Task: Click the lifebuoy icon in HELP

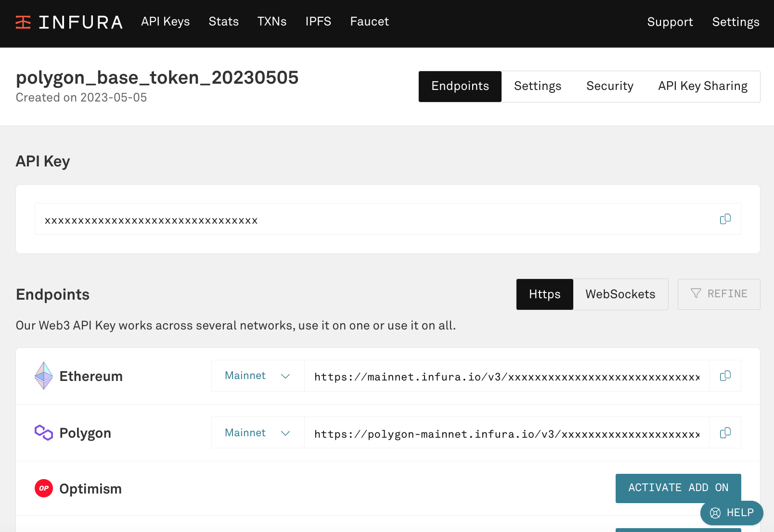Action: point(715,513)
